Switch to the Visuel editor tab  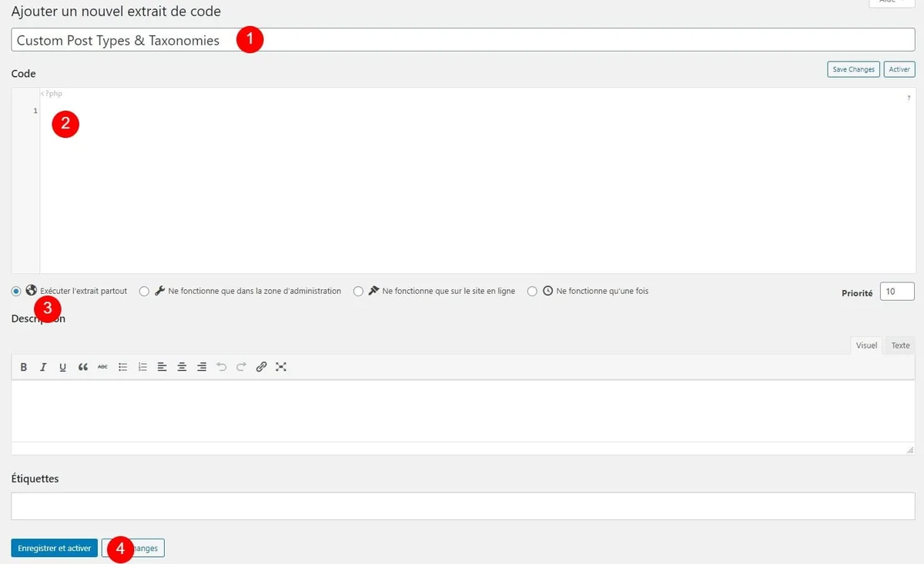point(866,345)
